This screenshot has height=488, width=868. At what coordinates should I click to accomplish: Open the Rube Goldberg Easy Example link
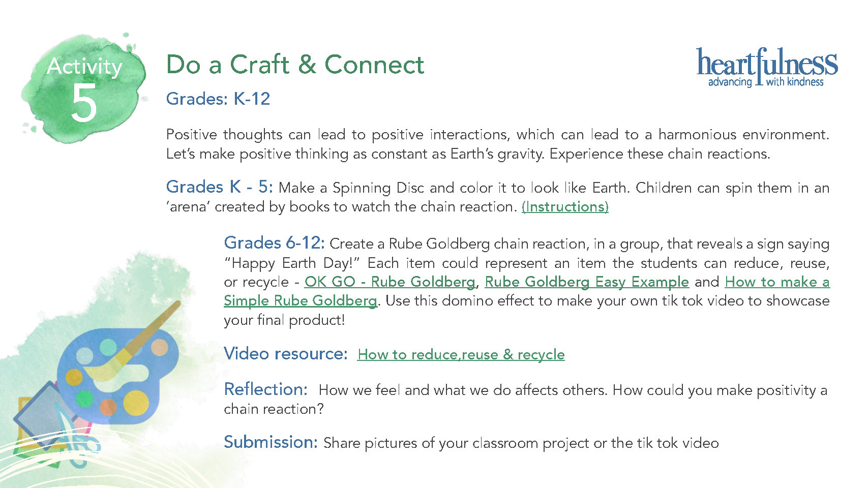tap(587, 282)
